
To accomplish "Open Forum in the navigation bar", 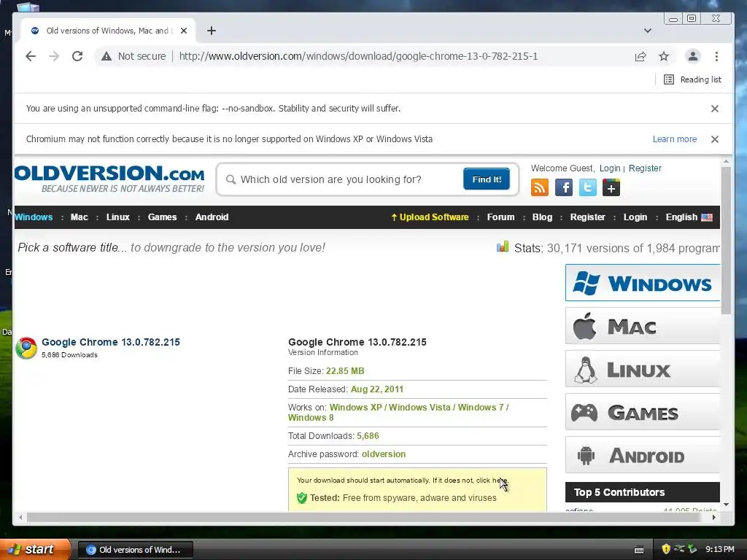I will [500, 217].
